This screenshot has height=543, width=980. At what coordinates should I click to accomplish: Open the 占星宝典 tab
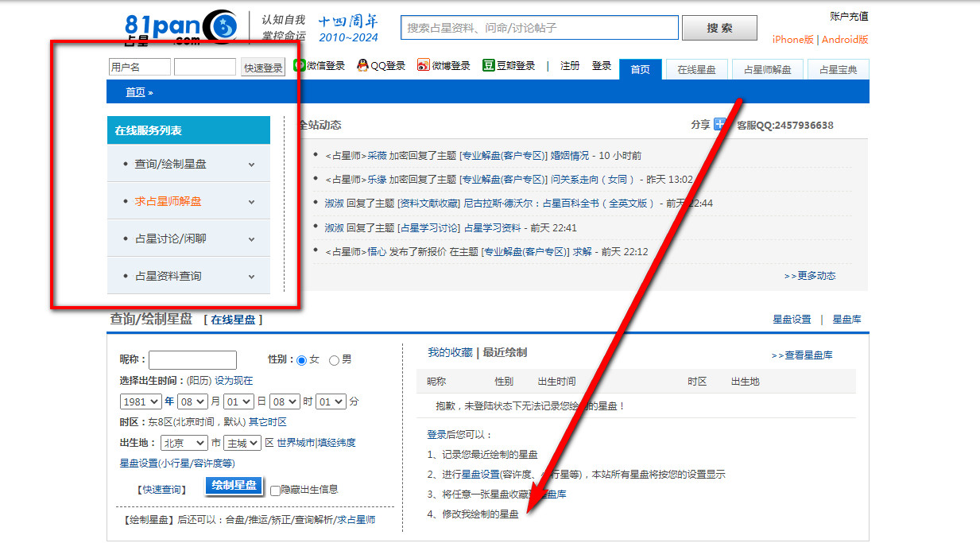click(839, 70)
